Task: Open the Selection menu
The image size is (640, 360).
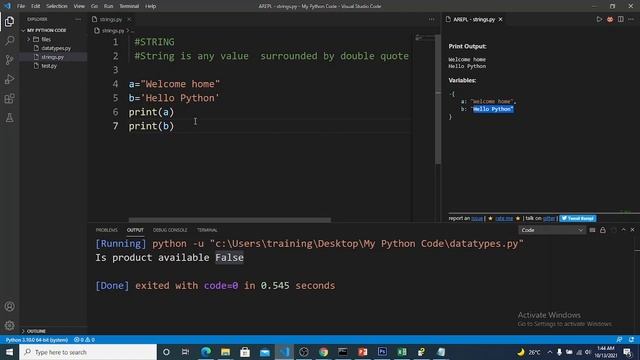Action: (x=57, y=6)
